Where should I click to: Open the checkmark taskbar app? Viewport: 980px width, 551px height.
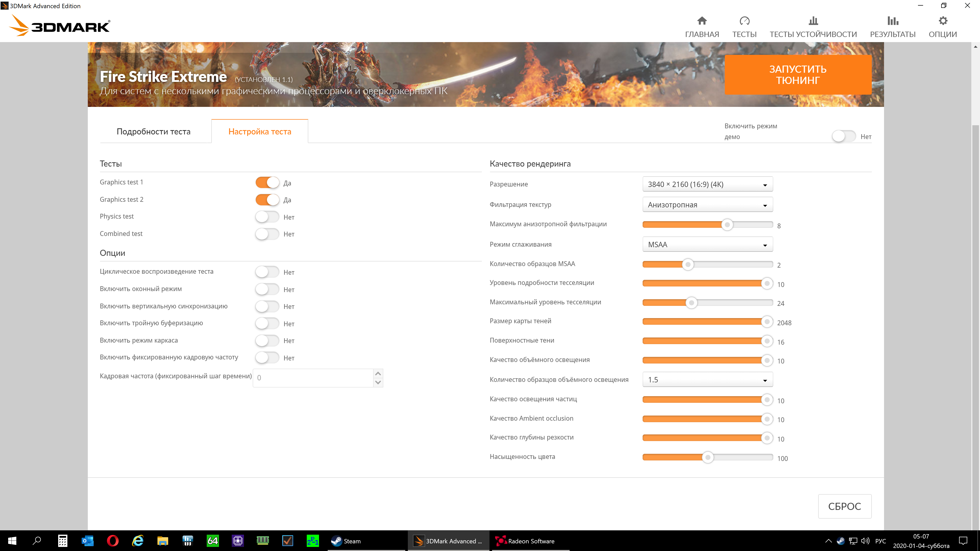pos(288,541)
